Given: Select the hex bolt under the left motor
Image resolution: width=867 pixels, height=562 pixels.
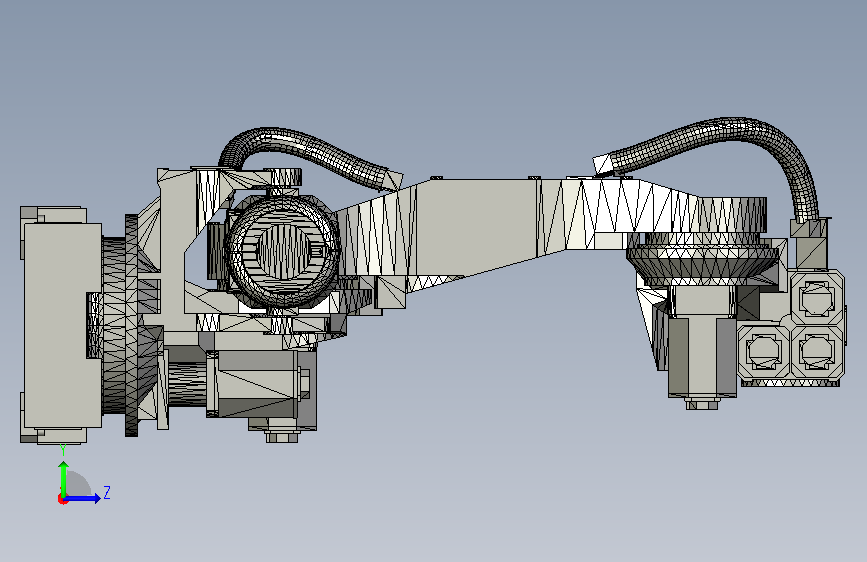Looking at the screenshot, I should [282, 437].
